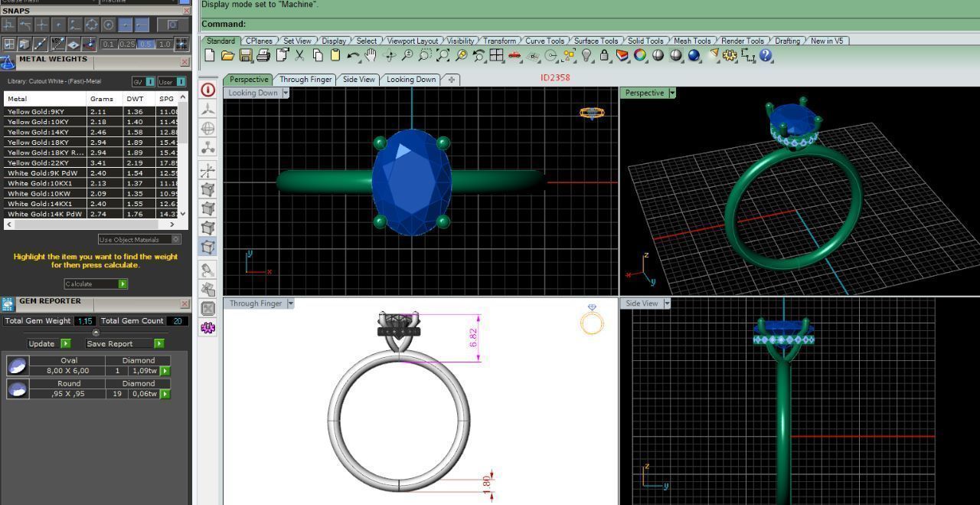Click the Oval gem thumbnail

pos(17,366)
